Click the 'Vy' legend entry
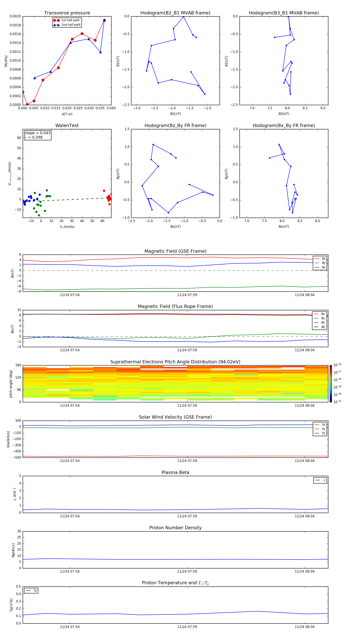This screenshot has width=351, height=644. pyautogui.click(x=320, y=429)
